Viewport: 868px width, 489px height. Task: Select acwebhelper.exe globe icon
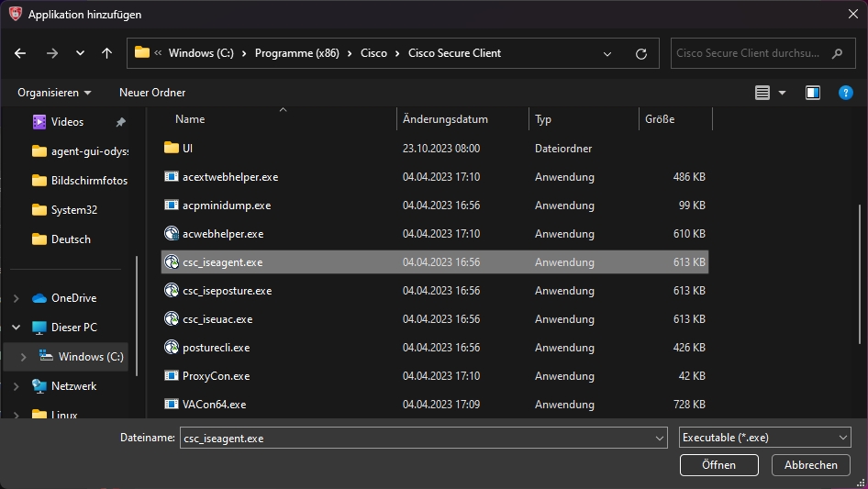coord(172,233)
